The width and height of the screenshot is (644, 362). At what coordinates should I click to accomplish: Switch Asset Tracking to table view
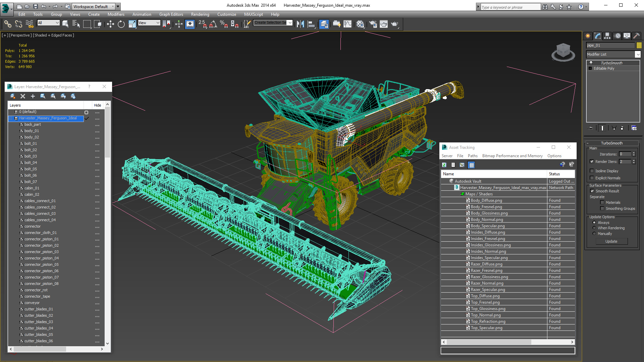click(x=472, y=165)
